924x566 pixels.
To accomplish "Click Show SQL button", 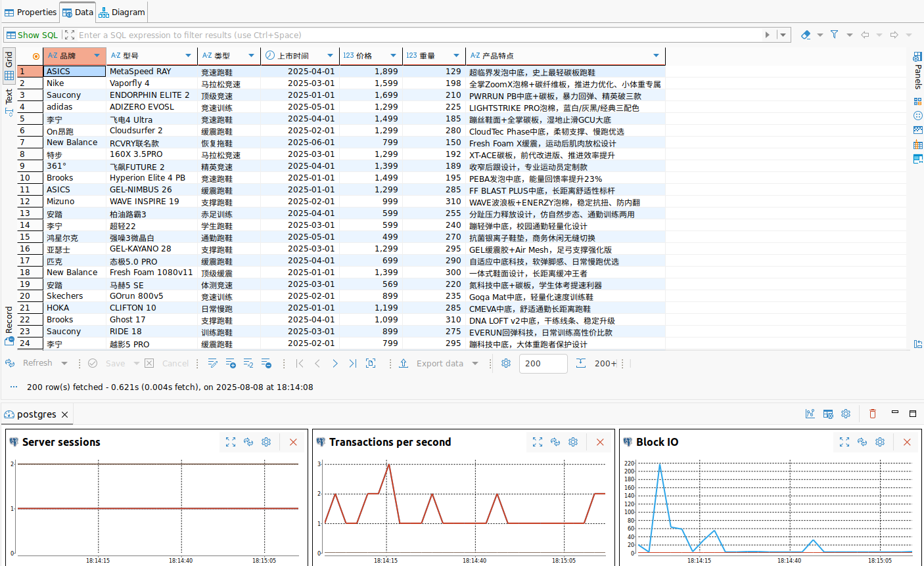I will point(32,35).
